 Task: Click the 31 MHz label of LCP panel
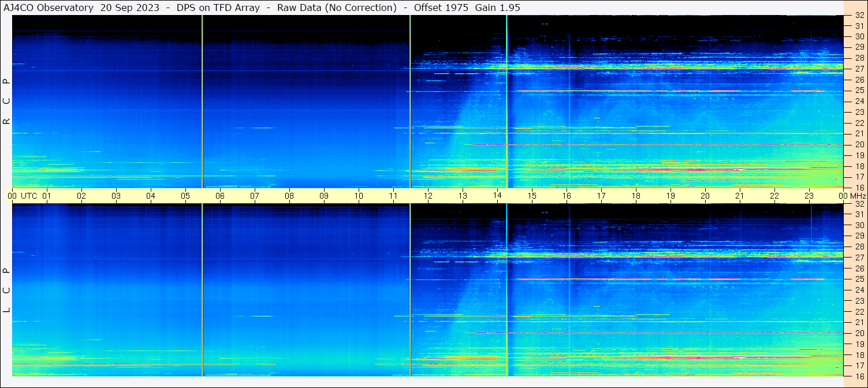(859, 214)
